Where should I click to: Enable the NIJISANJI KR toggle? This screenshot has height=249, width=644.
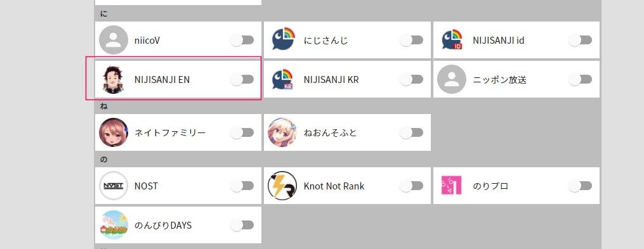(411, 80)
